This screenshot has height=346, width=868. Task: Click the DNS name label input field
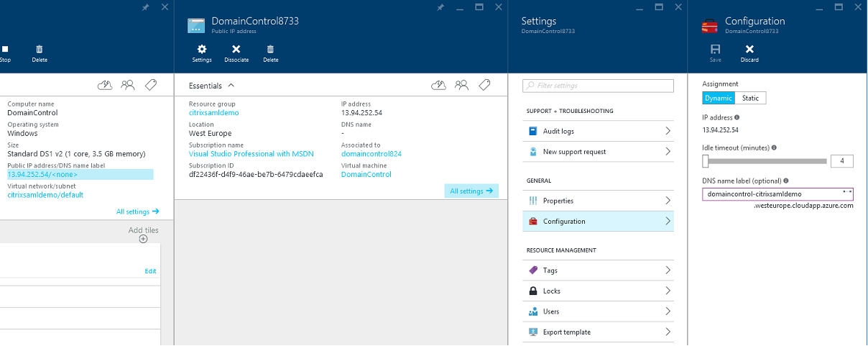coord(769,194)
